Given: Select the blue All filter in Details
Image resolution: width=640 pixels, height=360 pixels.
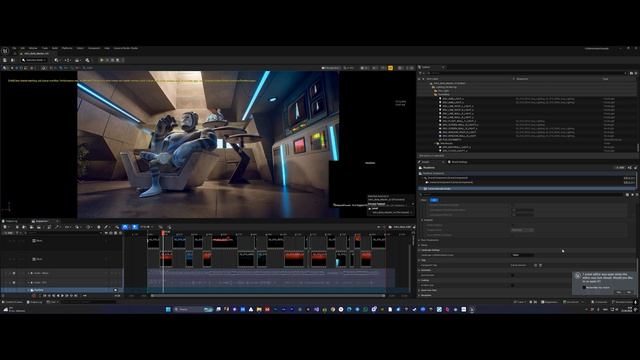Looking at the screenshot, I should (434, 200).
